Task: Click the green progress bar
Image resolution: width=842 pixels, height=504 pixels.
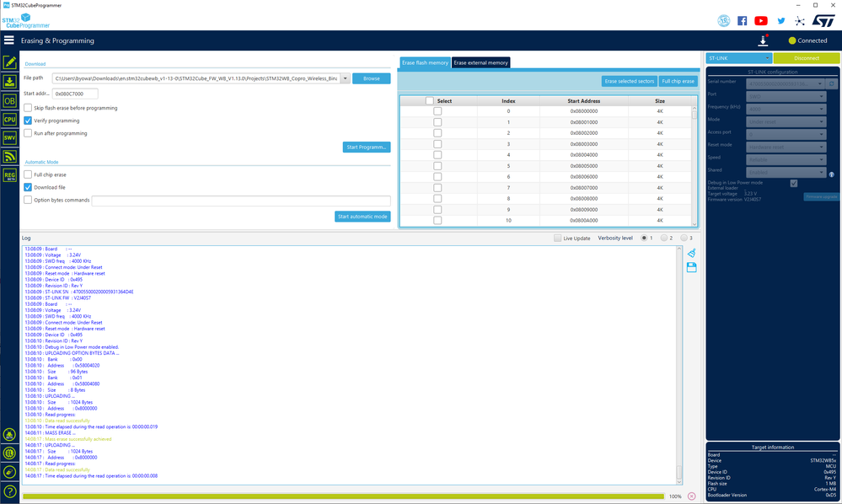Action: tap(343, 496)
